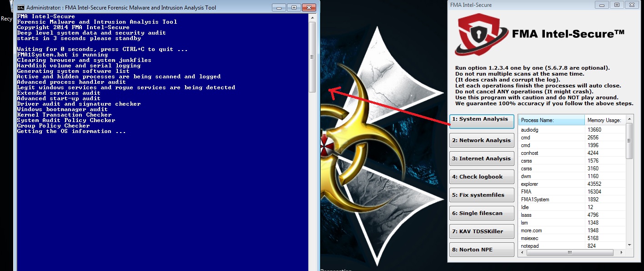The width and height of the screenshot is (644, 271).
Task: Select the msiexec process row
Action: click(572, 238)
